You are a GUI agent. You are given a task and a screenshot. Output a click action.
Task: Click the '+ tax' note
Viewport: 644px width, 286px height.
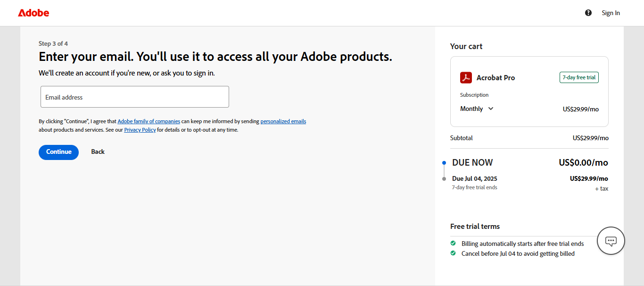point(602,188)
